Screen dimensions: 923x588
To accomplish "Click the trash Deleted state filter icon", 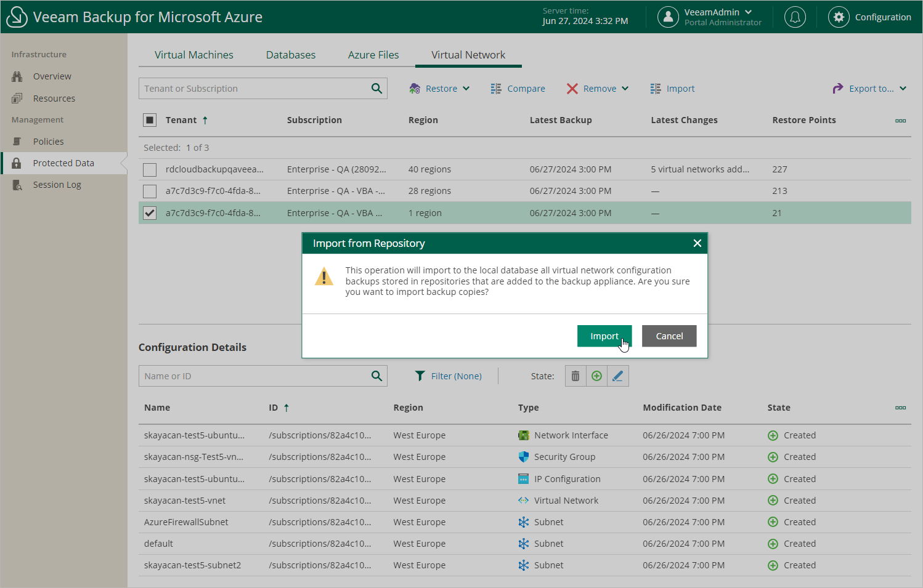I will [x=575, y=376].
